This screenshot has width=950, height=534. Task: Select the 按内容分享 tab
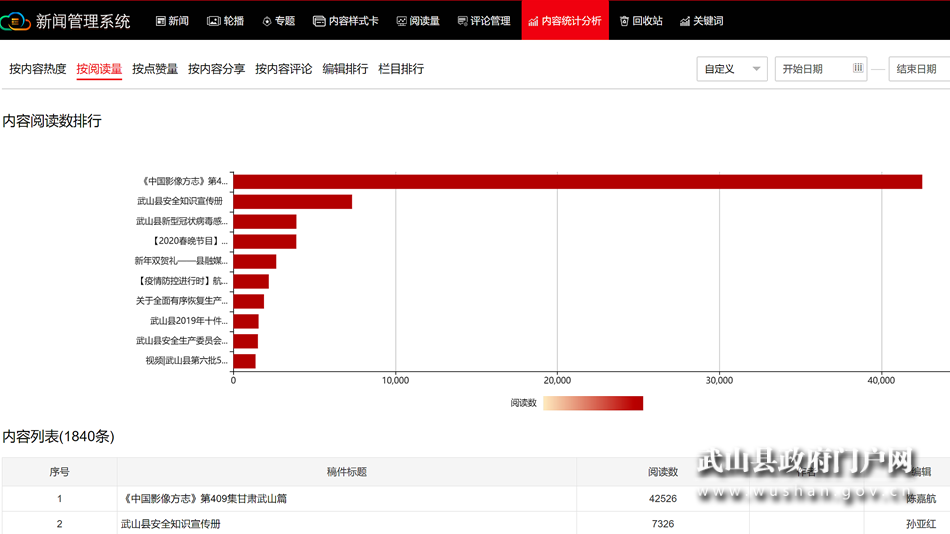tap(216, 69)
